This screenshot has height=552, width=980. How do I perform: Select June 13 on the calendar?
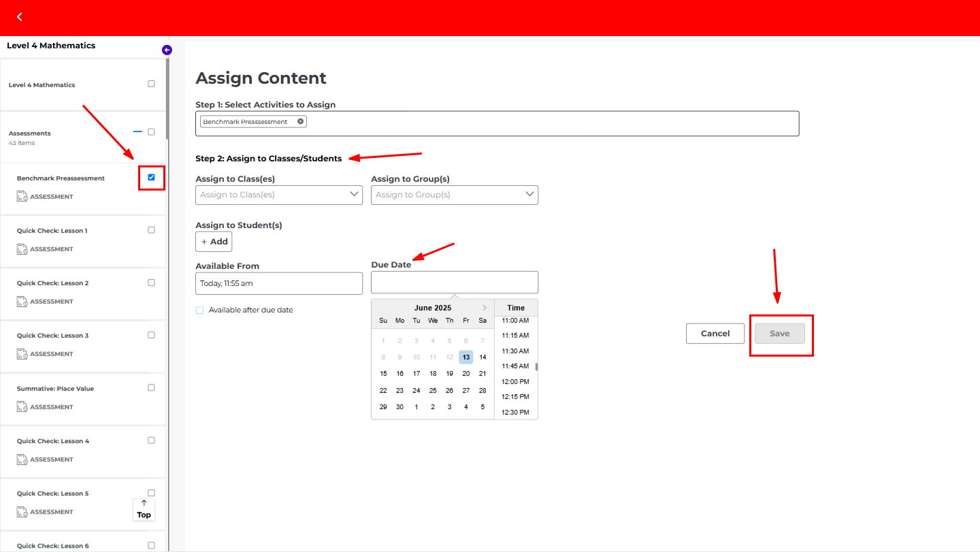tap(465, 357)
